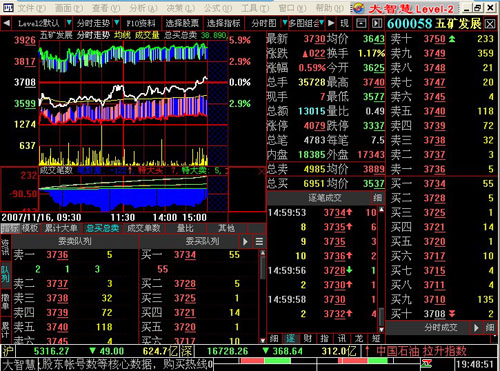Click the 细 button next to 逐笔成交
This screenshot has height=371, width=500.
click(377, 198)
